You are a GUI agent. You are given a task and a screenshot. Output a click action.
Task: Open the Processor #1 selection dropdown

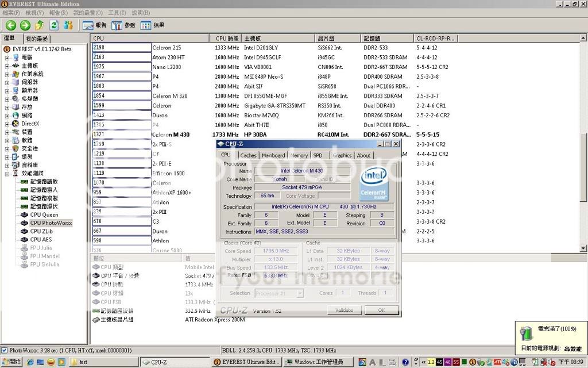click(279, 293)
